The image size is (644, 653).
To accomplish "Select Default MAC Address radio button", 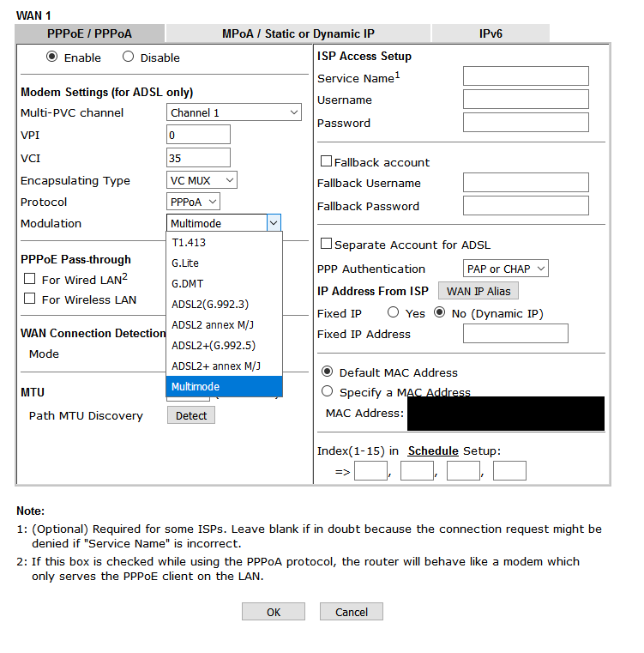I will point(328,371).
